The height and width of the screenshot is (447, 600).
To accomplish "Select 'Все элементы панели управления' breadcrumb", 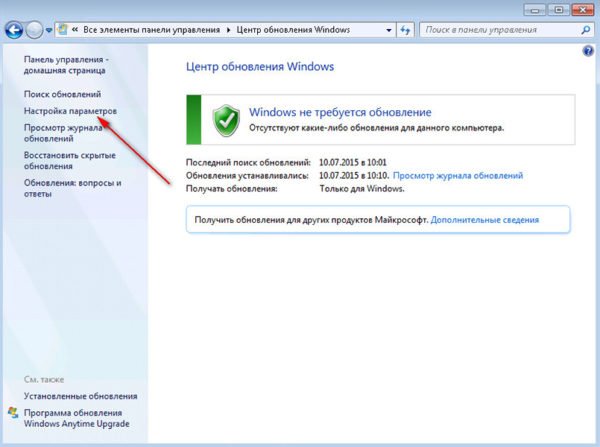I will (x=152, y=30).
